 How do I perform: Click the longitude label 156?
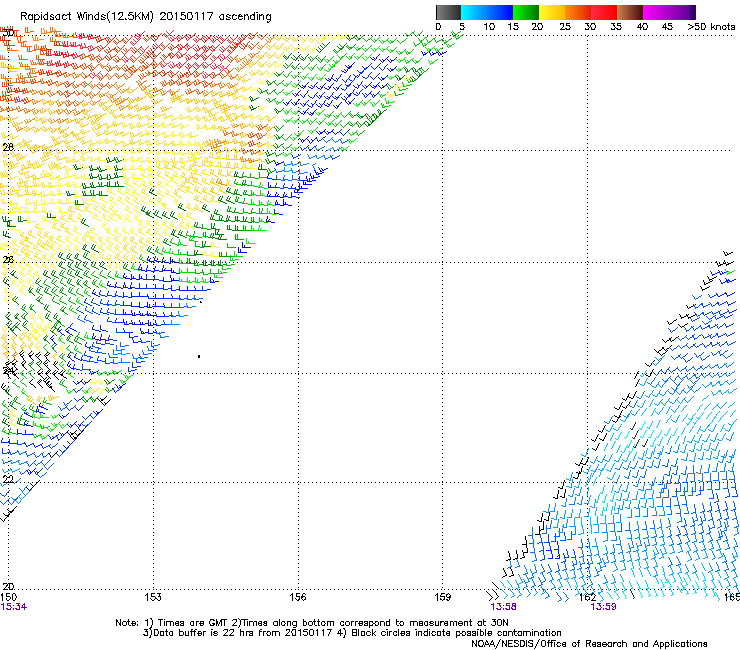[298, 597]
